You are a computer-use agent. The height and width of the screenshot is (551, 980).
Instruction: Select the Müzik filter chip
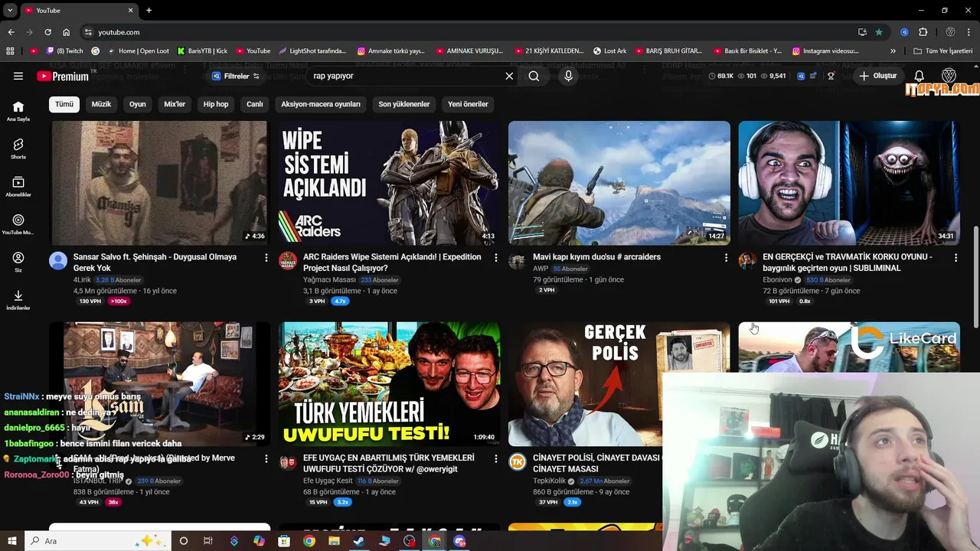coord(101,104)
